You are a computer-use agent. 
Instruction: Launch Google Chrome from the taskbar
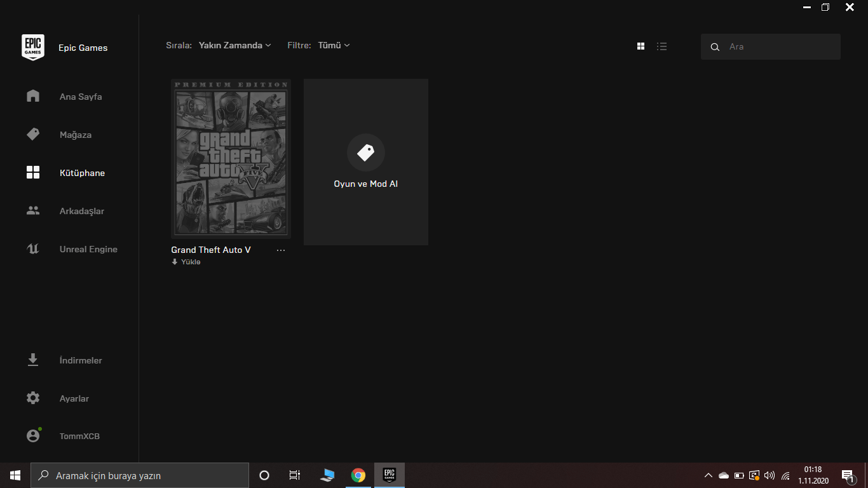click(358, 475)
